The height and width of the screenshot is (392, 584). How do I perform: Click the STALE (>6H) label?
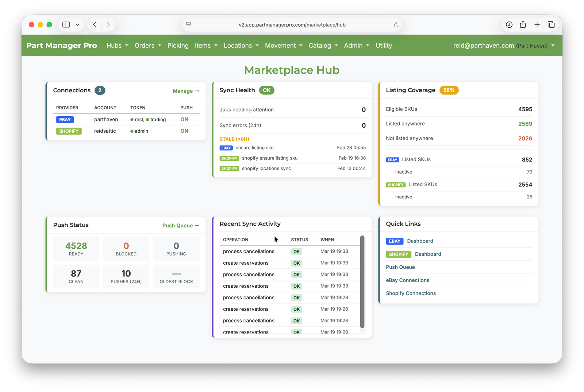[x=234, y=139]
